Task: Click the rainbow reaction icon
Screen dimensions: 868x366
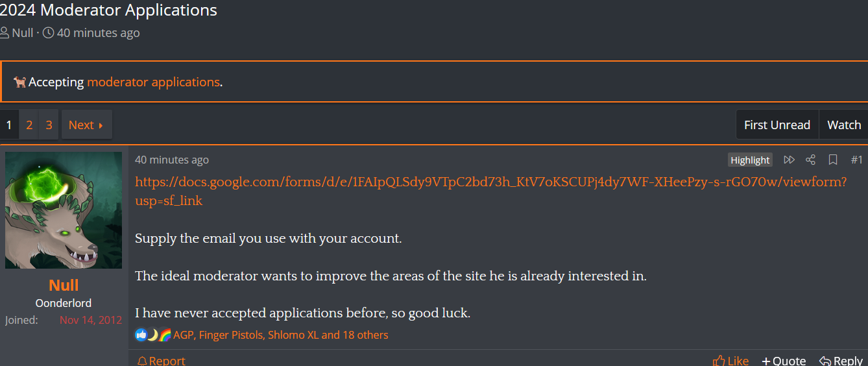Action: 165,335
